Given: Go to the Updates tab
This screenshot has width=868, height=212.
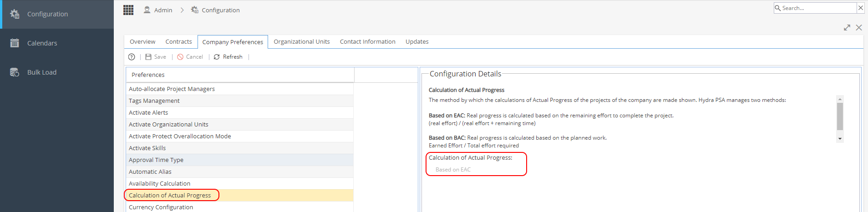Looking at the screenshot, I should tap(417, 41).
